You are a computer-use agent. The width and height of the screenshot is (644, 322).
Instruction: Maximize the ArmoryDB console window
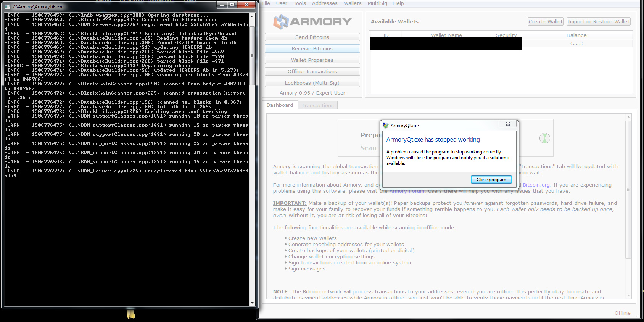click(232, 5)
